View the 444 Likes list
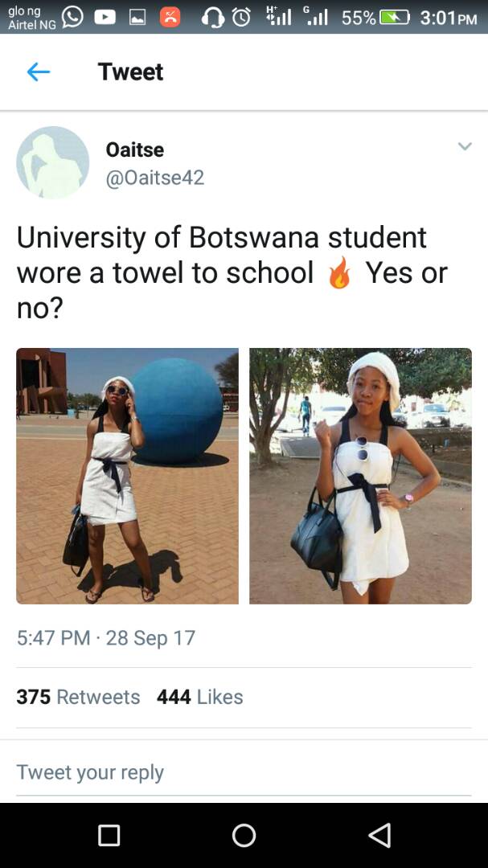Image resolution: width=488 pixels, height=868 pixels. [200, 696]
